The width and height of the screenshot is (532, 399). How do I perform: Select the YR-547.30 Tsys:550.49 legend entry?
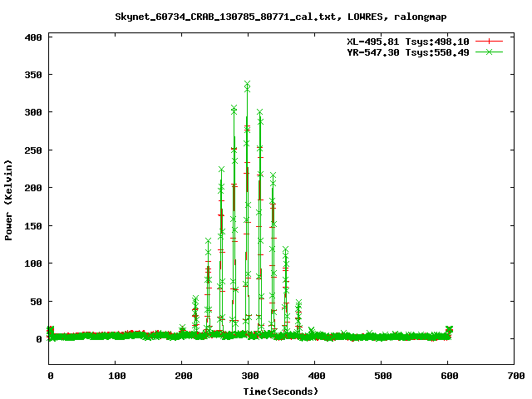tap(408, 52)
